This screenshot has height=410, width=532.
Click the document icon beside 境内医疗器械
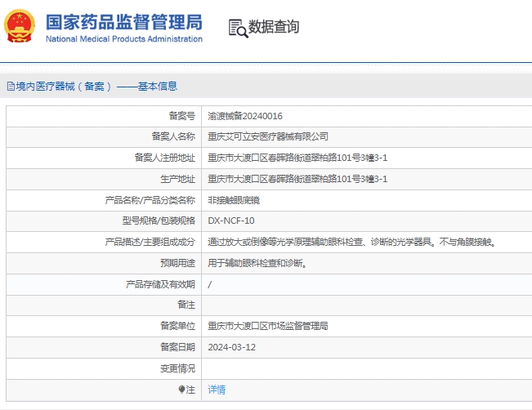pyautogui.click(x=11, y=87)
